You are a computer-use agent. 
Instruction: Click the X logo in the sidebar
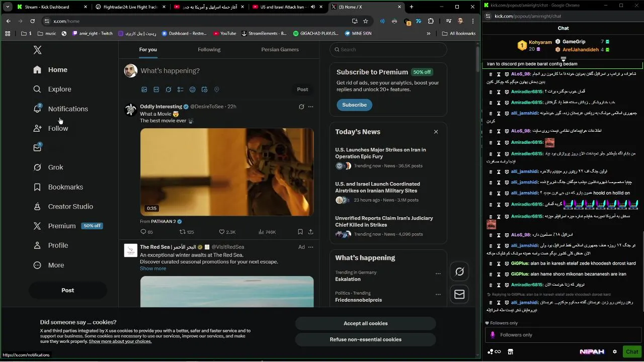coord(37,50)
